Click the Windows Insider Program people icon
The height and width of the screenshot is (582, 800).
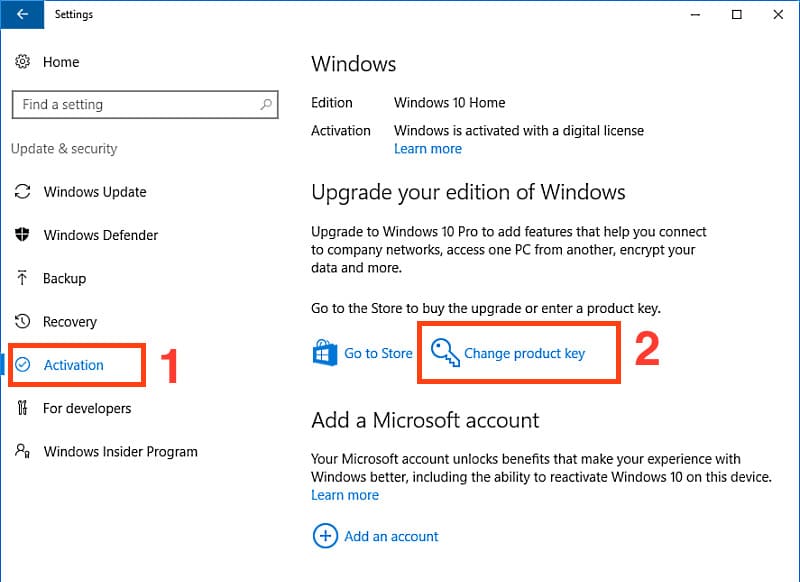tap(23, 451)
